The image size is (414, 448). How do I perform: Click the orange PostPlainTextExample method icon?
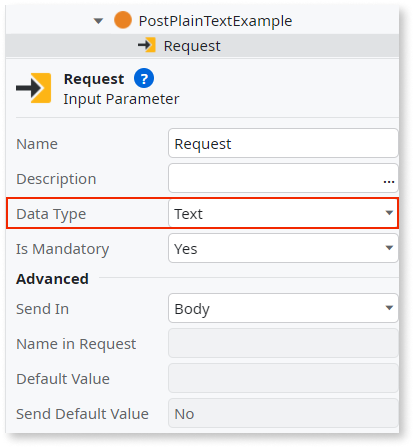(x=123, y=20)
